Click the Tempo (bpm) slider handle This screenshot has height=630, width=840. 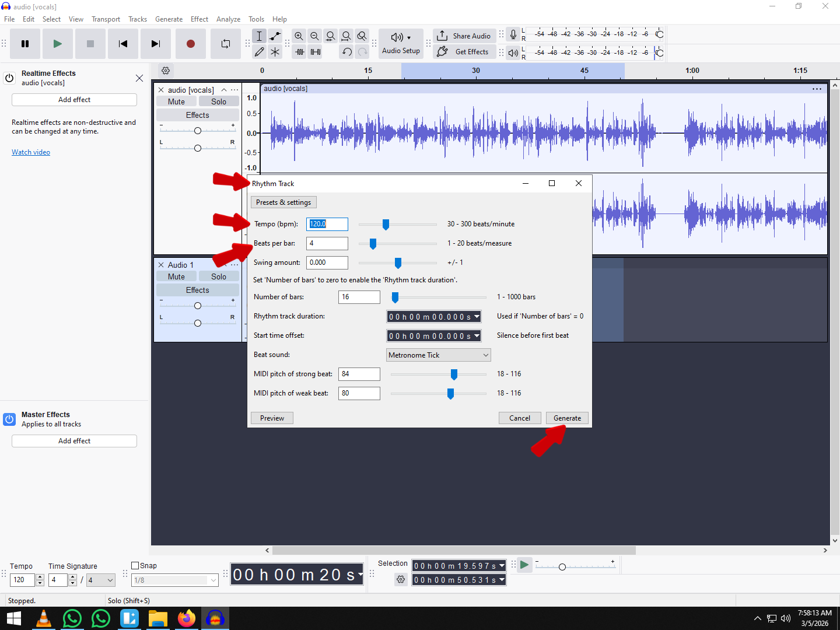coord(386,225)
